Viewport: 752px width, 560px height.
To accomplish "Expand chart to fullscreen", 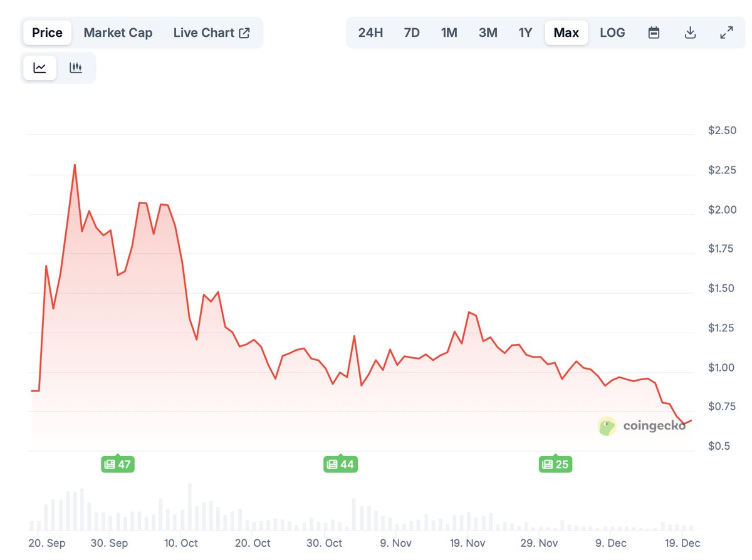I will coord(726,33).
